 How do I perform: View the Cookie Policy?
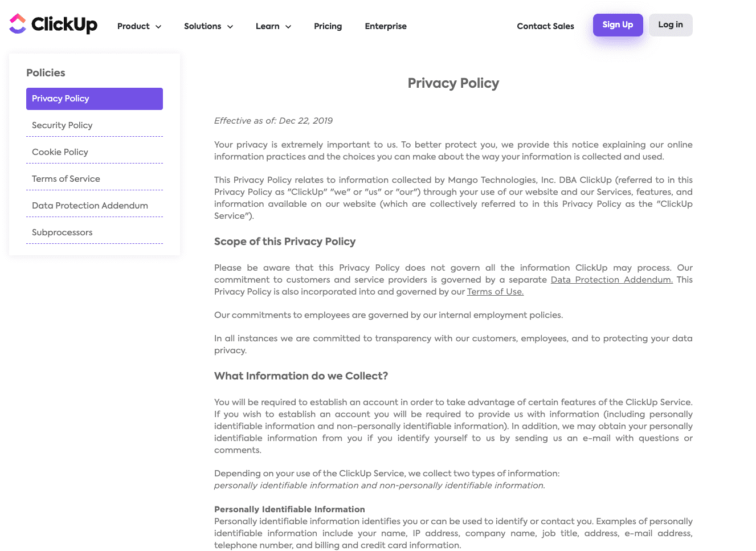coord(60,152)
